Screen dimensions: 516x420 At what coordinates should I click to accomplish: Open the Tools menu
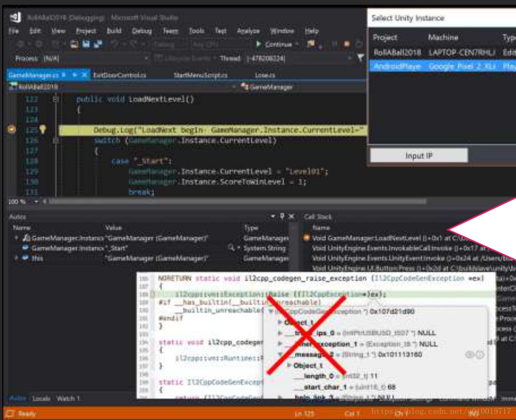click(x=196, y=31)
